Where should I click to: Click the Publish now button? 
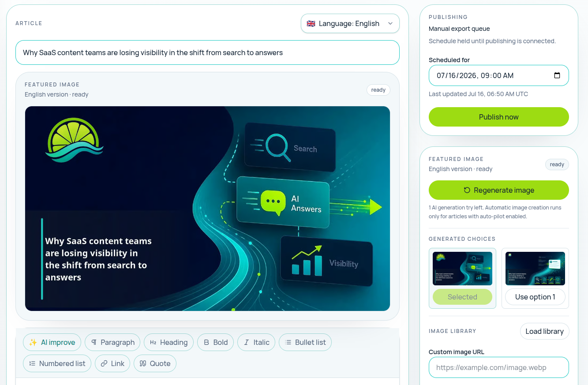pos(499,117)
